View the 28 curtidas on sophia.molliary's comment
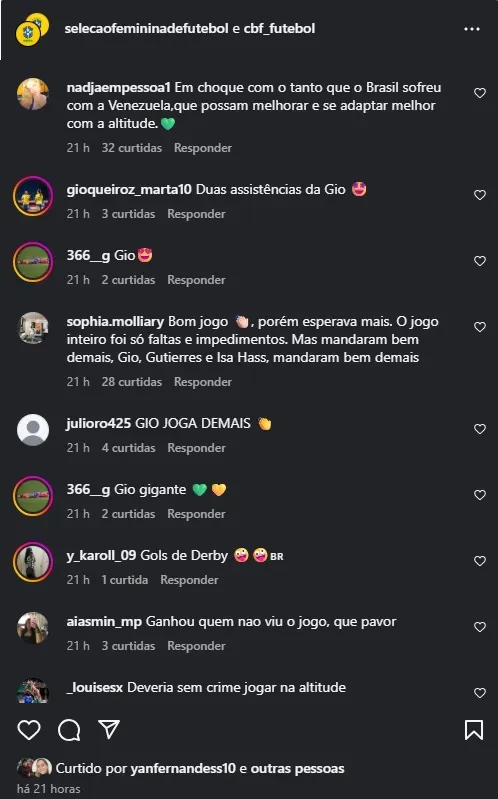Viewport: 498px width, 799px height. [132, 382]
